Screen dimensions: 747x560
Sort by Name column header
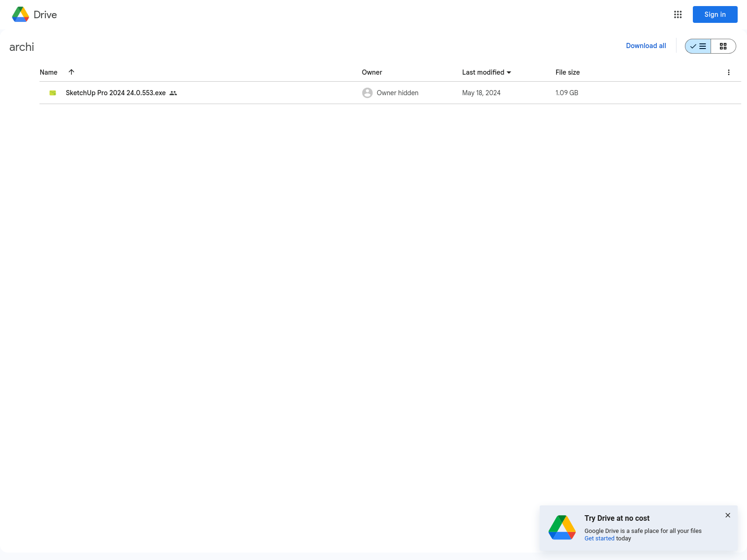pos(49,72)
